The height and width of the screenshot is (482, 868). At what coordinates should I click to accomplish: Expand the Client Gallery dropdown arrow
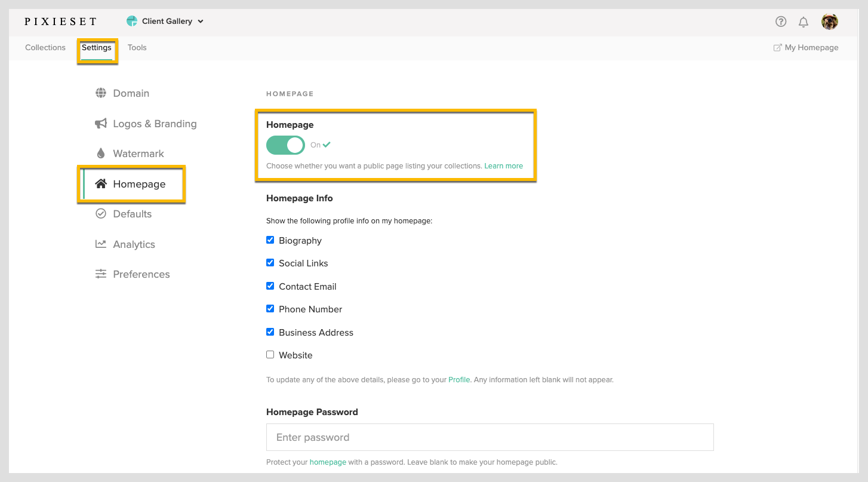(201, 22)
